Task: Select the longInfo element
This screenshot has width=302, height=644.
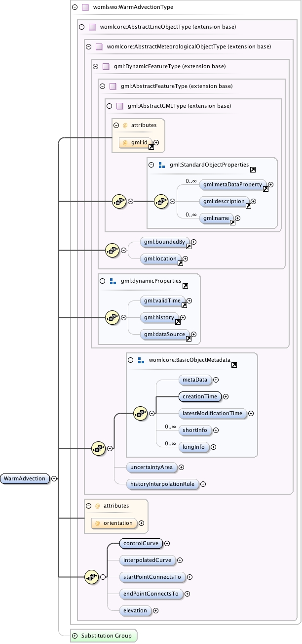Action: pos(194,447)
